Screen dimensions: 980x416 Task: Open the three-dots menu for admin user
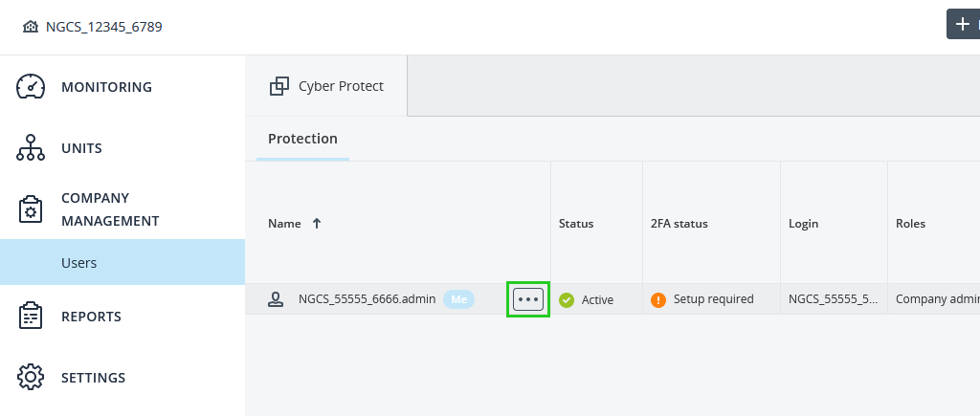click(528, 299)
